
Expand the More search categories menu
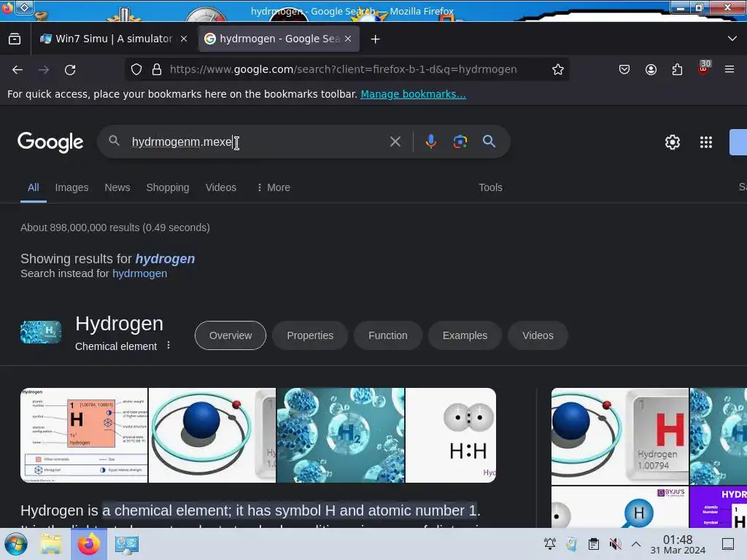click(274, 187)
